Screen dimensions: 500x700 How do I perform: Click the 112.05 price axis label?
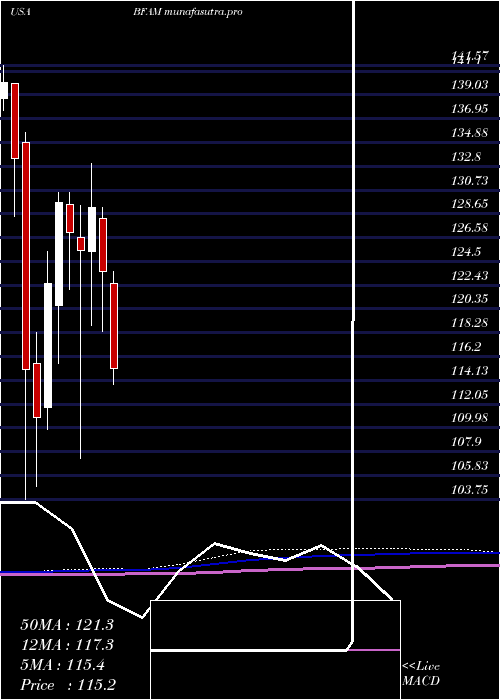[x=470, y=394]
